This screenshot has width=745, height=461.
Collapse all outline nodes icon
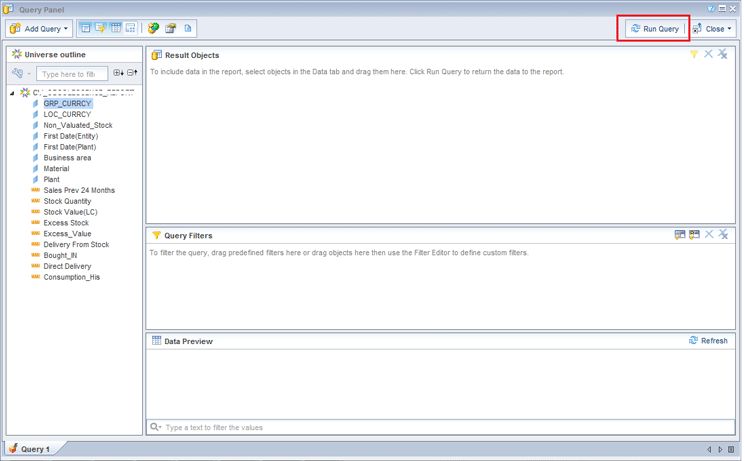click(x=132, y=73)
